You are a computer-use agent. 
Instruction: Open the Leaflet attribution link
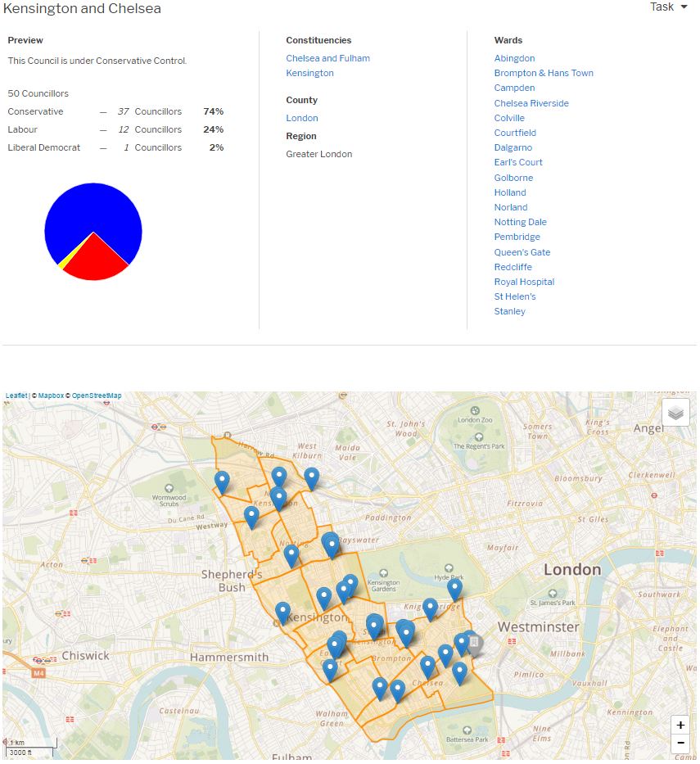click(x=16, y=396)
